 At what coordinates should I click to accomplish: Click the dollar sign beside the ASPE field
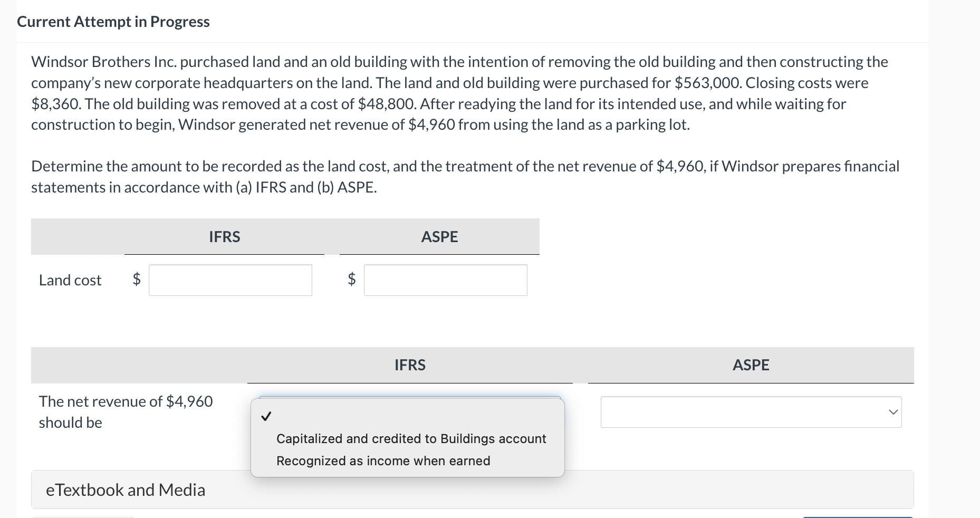pos(350,280)
